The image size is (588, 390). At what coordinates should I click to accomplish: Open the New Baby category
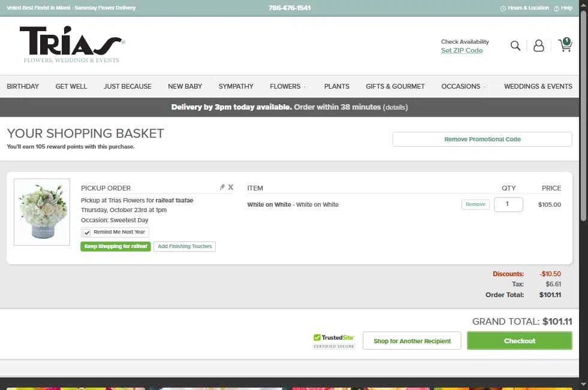pos(185,86)
